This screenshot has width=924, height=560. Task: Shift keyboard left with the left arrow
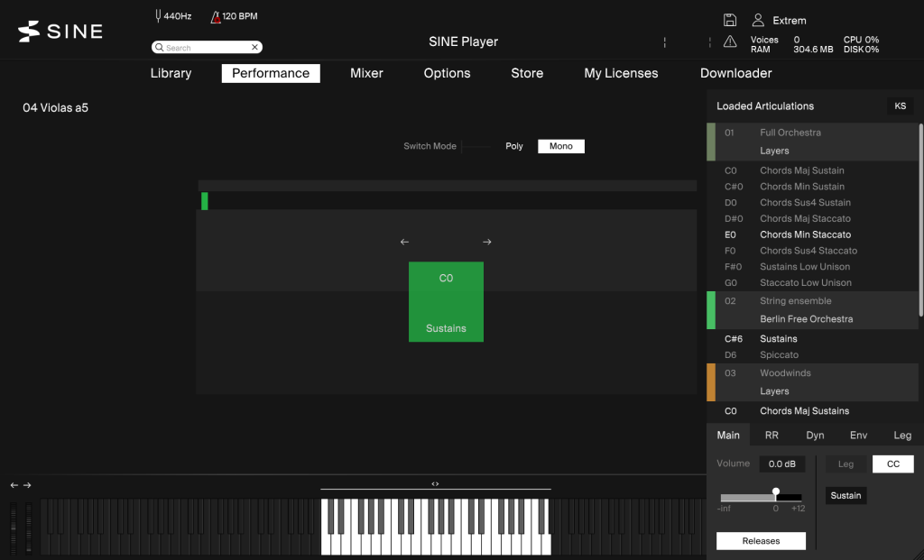[x=14, y=485]
